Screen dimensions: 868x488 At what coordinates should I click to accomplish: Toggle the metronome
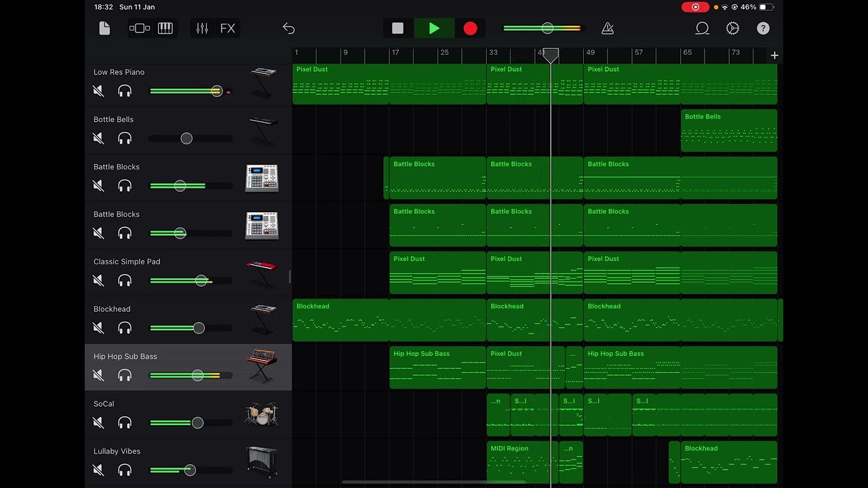click(608, 28)
